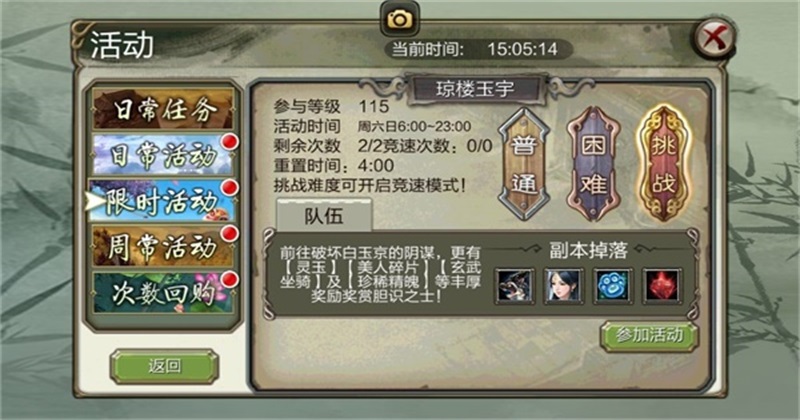Tap the red notification dot on 日常活动

230,141
